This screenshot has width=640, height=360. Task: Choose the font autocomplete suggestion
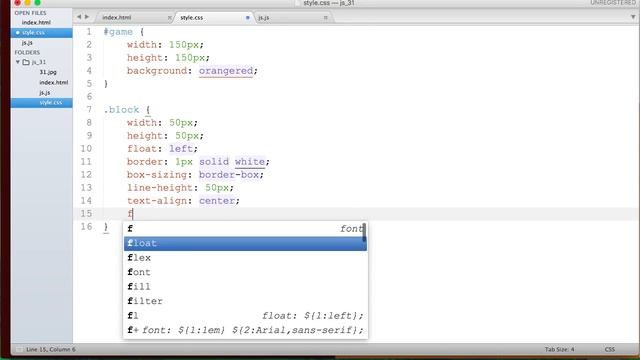click(245, 272)
